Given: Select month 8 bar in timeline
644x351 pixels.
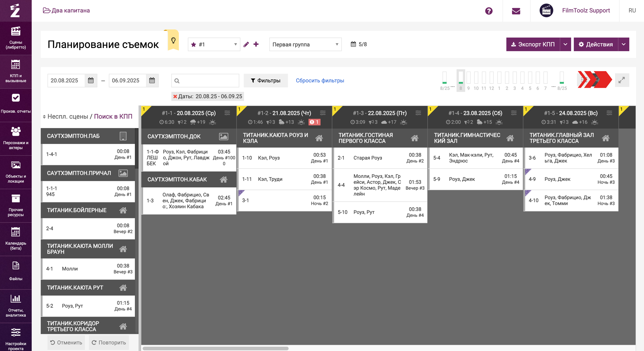Looking at the screenshot, I should click(x=460, y=81).
